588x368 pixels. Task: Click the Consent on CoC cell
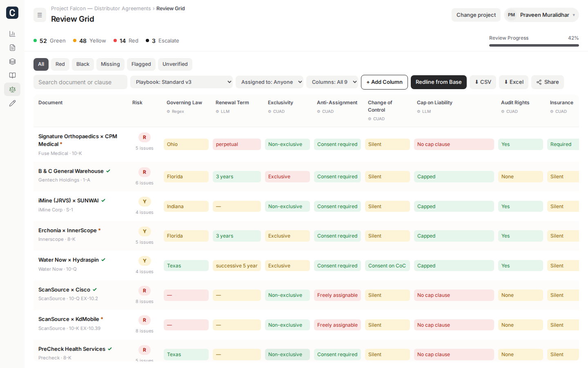387,266
